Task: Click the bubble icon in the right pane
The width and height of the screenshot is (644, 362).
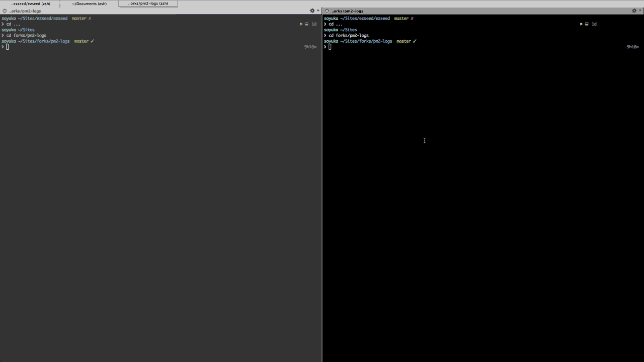Action: pyautogui.click(x=587, y=24)
